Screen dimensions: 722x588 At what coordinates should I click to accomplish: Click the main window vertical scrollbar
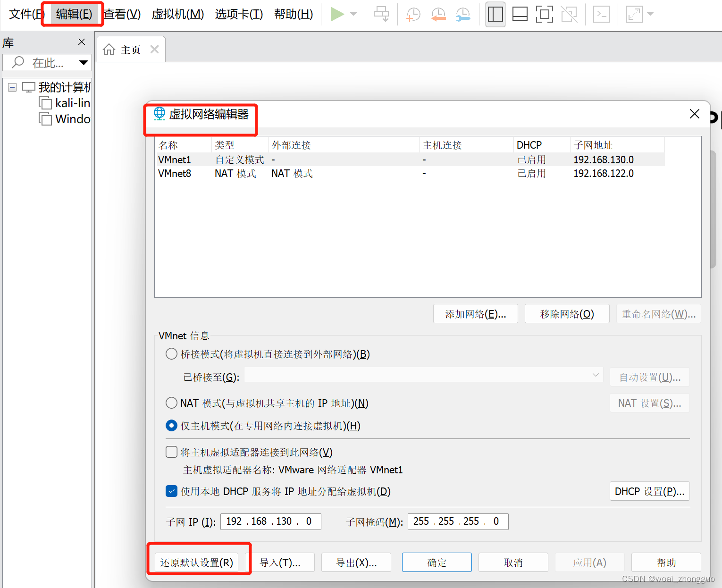(x=713, y=210)
